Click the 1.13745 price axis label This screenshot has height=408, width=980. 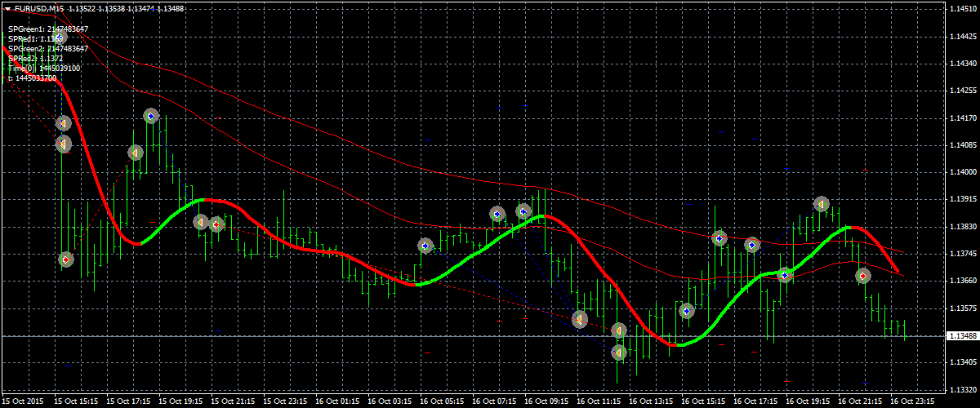[964, 254]
